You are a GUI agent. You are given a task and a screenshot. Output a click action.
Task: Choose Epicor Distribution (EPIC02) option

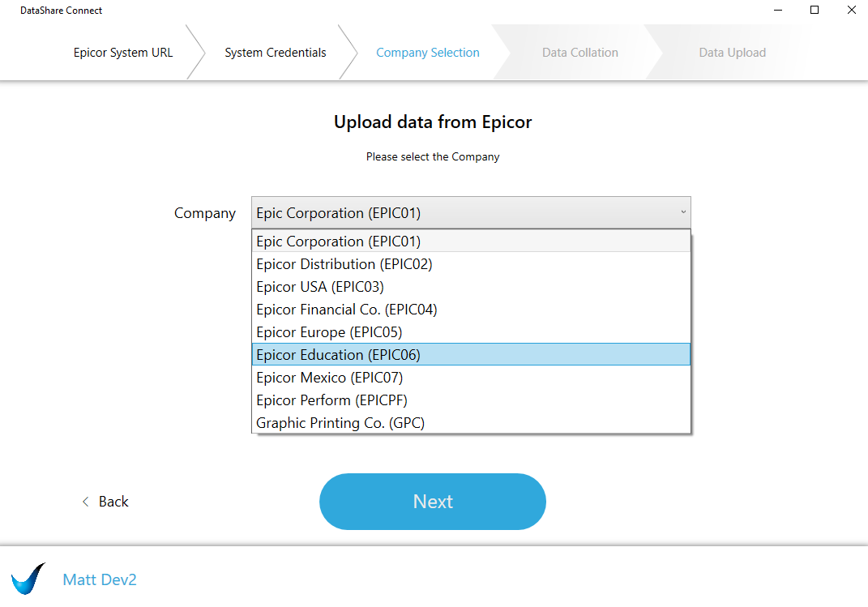471,264
